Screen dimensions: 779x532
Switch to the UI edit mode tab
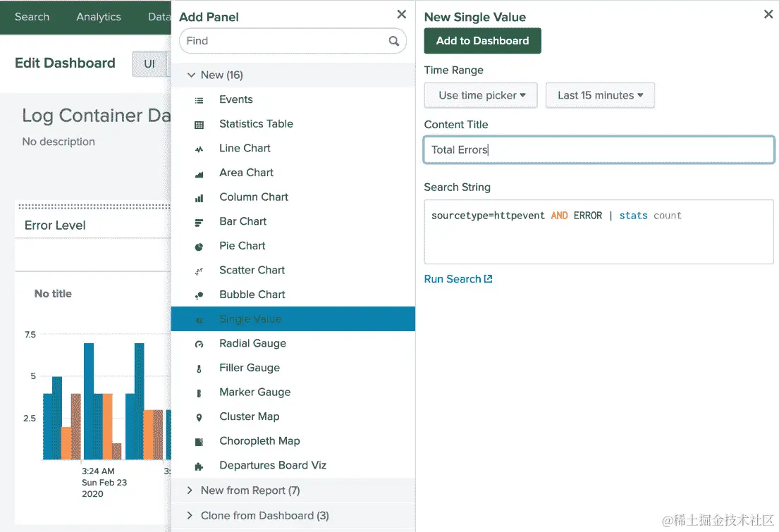click(149, 64)
